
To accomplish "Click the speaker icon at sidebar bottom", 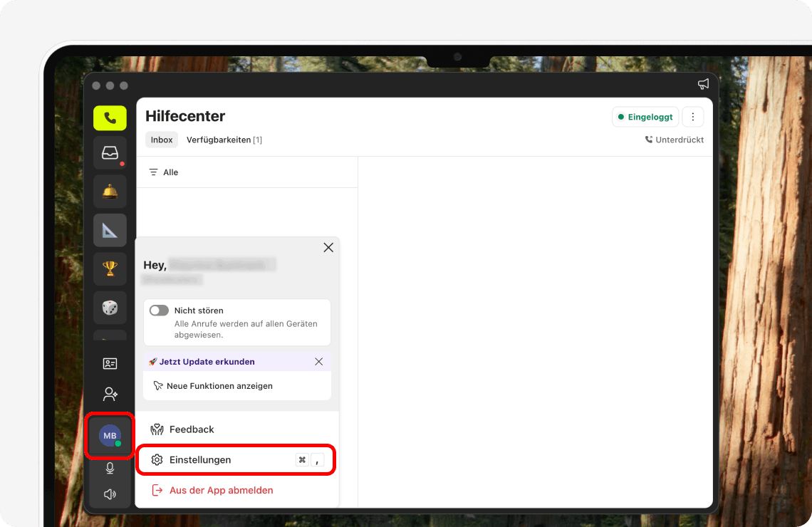I will pyautogui.click(x=110, y=494).
